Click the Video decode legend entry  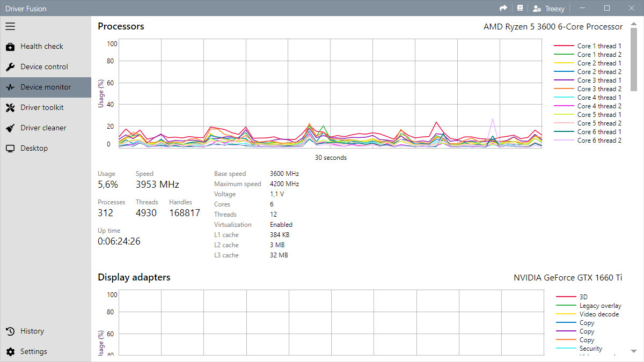pyautogui.click(x=588, y=314)
